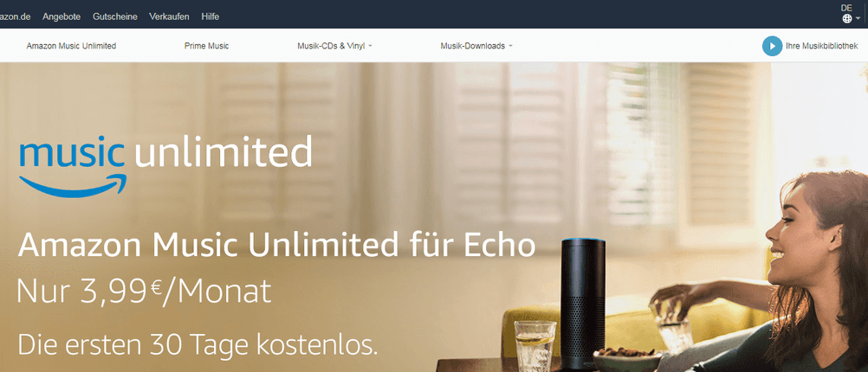The height and width of the screenshot is (372, 868).
Task: Click the black Echo speaker image
Action: tap(582, 304)
